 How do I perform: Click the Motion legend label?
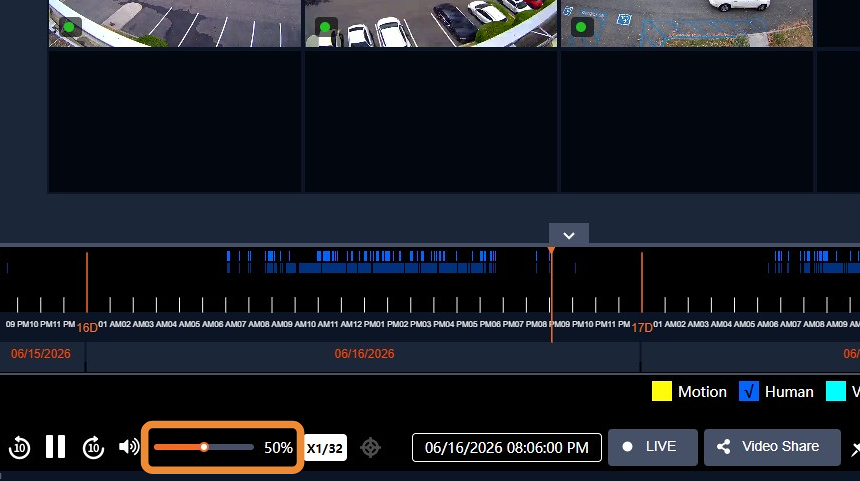click(x=702, y=392)
